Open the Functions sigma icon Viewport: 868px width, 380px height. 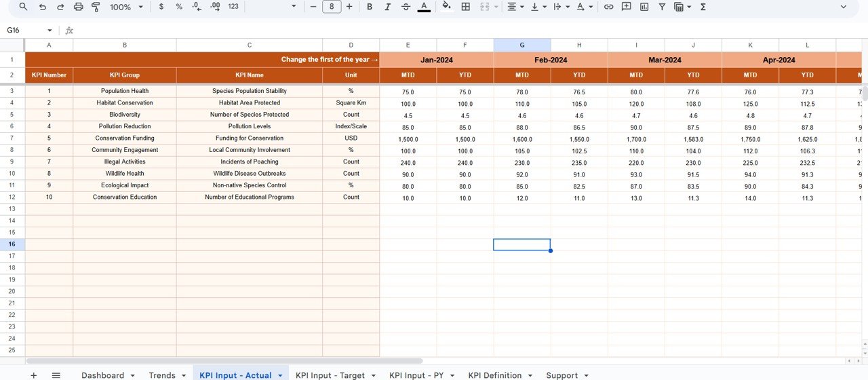point(703,7)
